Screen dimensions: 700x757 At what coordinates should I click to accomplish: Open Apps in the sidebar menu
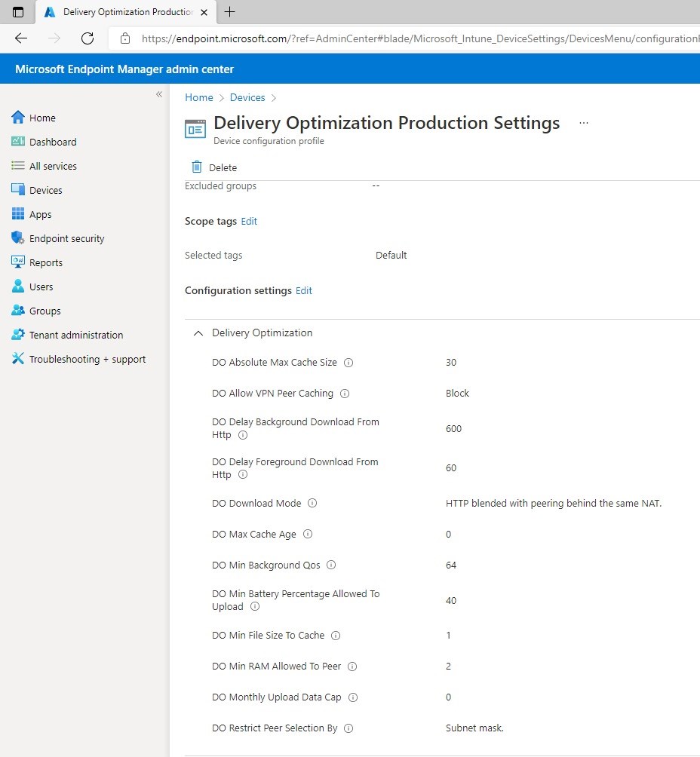click(x=41, y=214)
